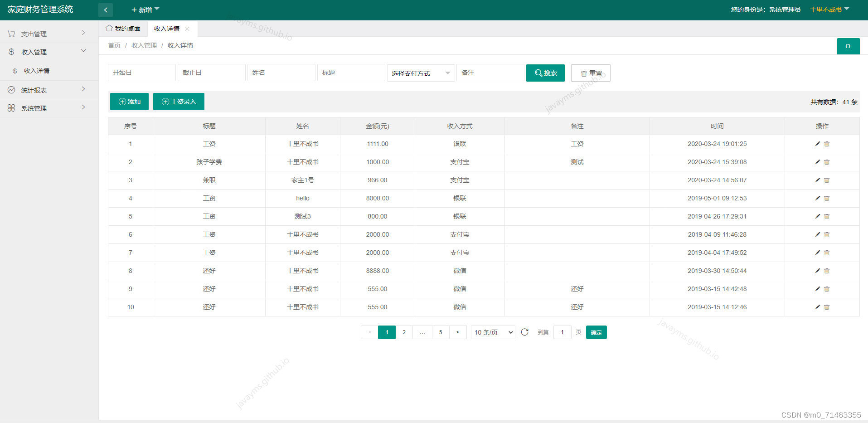
Task: Click the 收入管理 breadcrumb
Action: [x=144, y=45]
